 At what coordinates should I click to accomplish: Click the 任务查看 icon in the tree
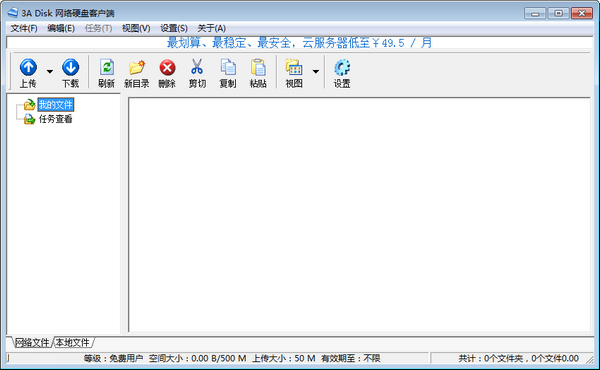(29, 119)
